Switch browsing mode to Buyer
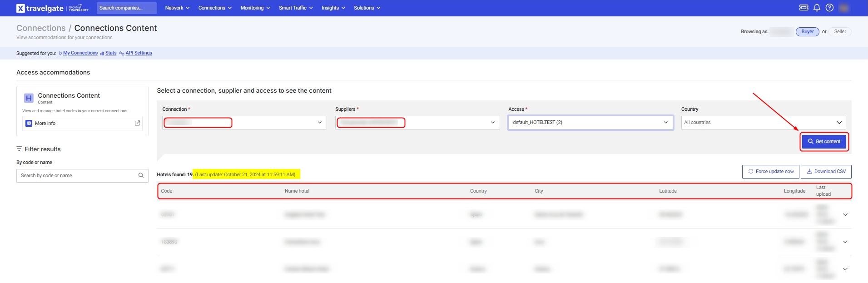Viewport: 868px width, 283px height. click(807, 32)
